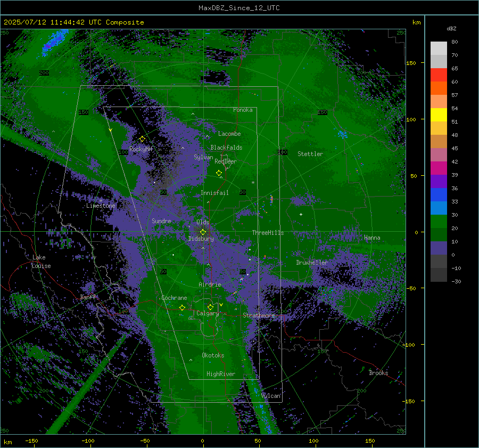Click the Airdrie city label
The height and width of the screenshot is (448, 479).
pos(210,284)
